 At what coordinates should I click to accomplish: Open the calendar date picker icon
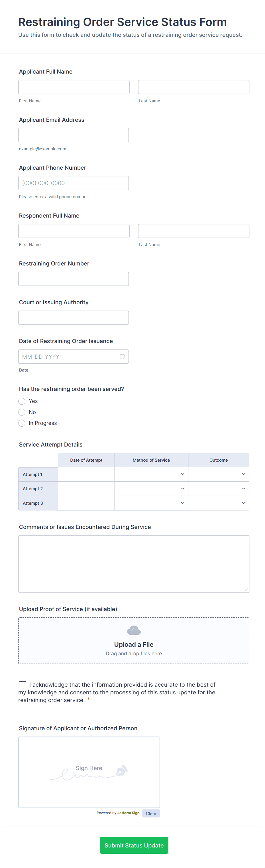click(122, 356)
